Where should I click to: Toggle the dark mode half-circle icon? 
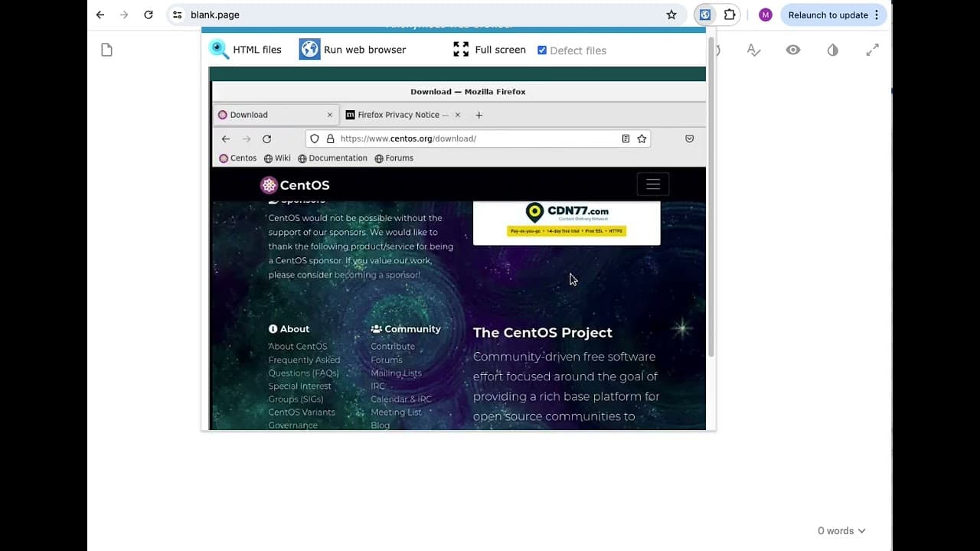[x=833, y=50]
